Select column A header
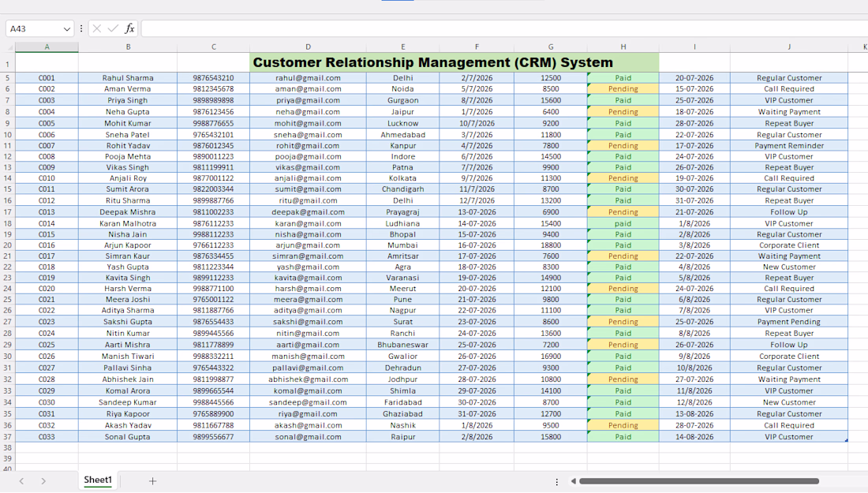The height and width of the screenshot is (493, 868). 47,47
